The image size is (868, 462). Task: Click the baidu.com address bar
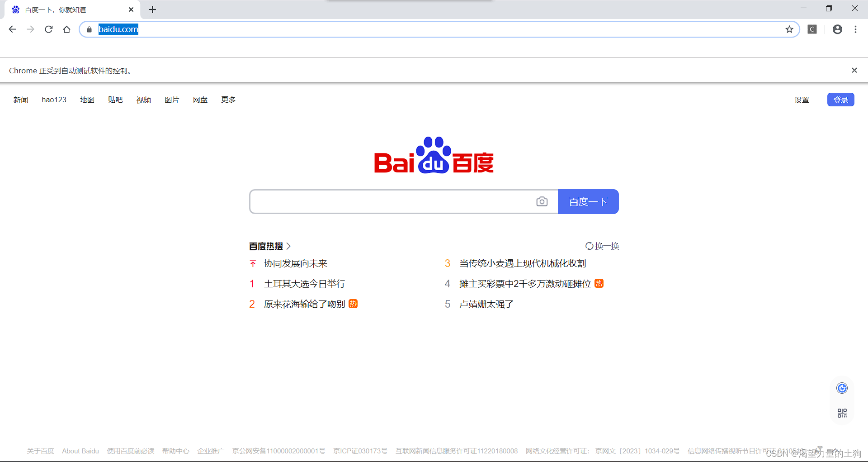439,29
